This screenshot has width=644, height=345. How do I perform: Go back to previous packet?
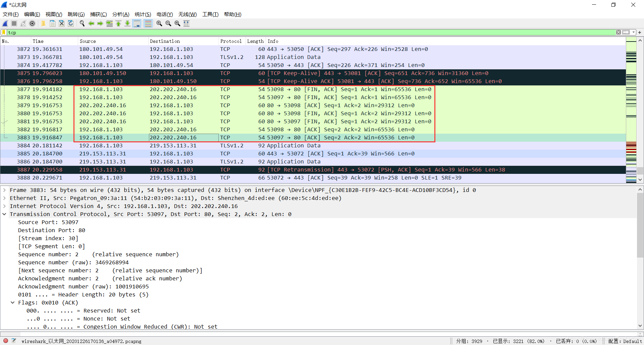[91, 23]
